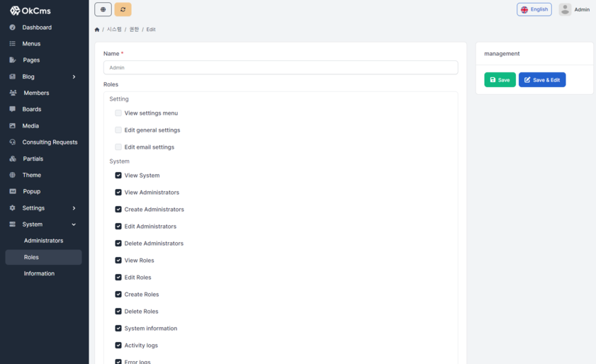Uncheck the Create Roles checkbox
Image resolution: width=596 pixels, height=364 pixels.
pyautogui.click(x=118, y=295)
